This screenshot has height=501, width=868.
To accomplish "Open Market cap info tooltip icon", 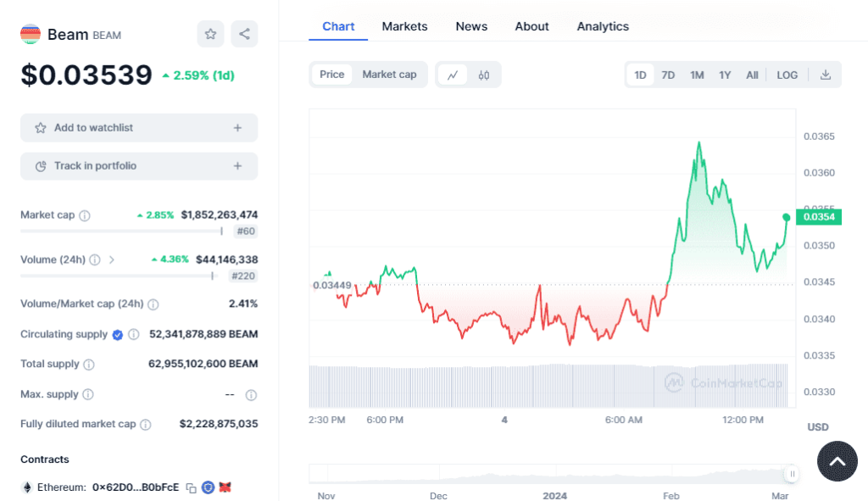I will coord(85,215).
